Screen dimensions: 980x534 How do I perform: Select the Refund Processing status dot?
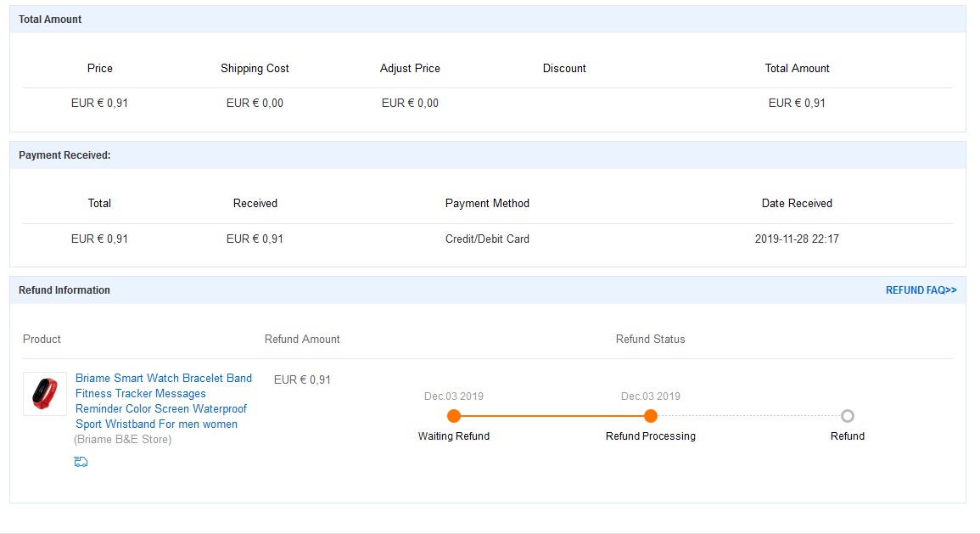pyautogui.click(x=651, y=416)
